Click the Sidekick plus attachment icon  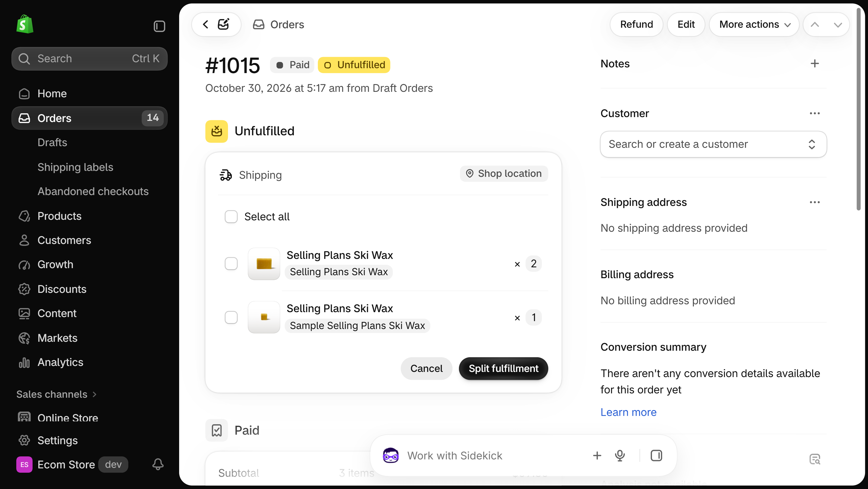(597, 456)
